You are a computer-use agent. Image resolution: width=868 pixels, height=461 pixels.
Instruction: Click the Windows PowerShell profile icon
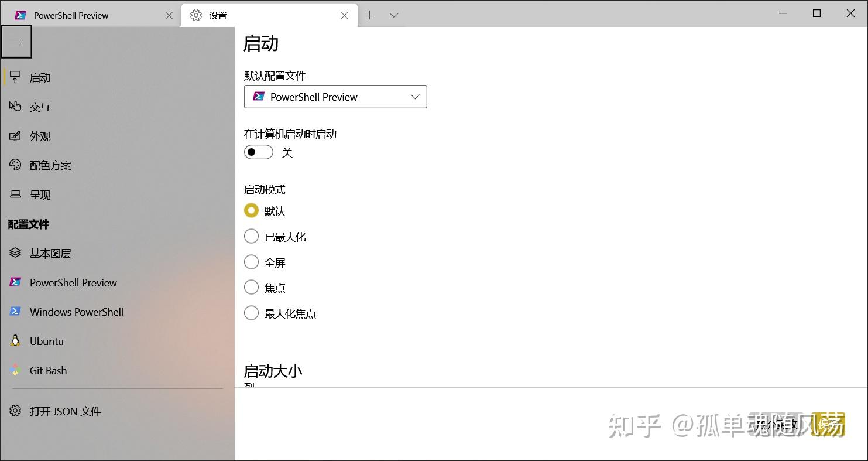15,312
